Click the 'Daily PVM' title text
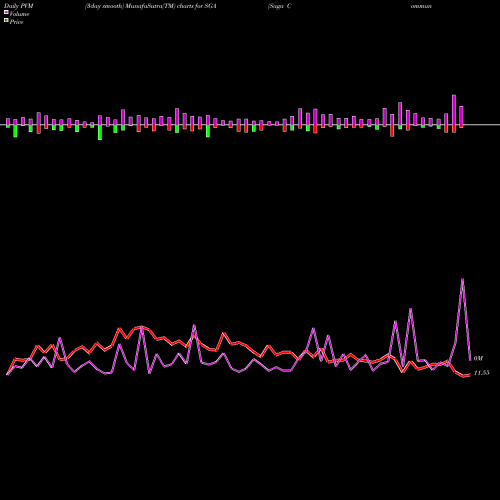The width and height of the screenshot is (500, 500). click(x=19, y=6)
